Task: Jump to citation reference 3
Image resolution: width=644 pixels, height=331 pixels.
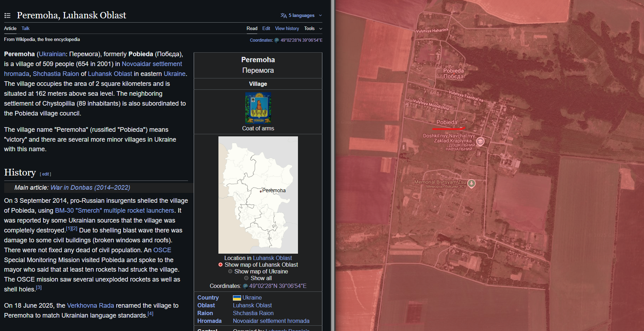Action: pos(39,288)
